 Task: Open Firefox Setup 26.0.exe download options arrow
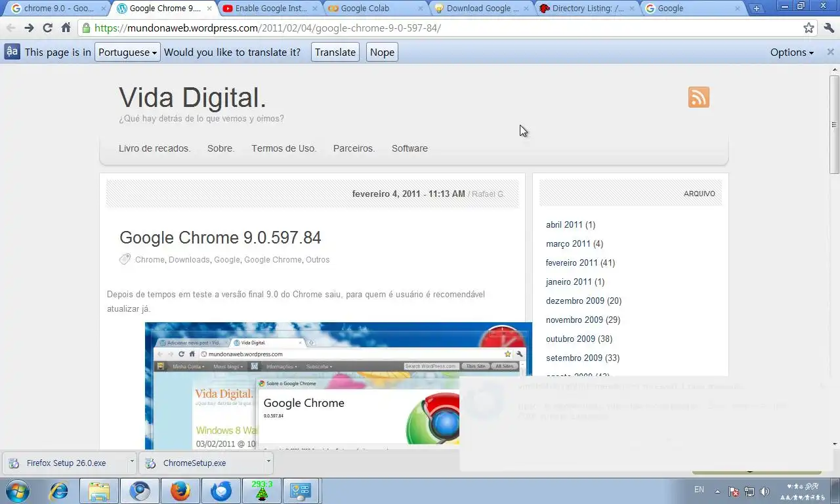pos(132,461)
